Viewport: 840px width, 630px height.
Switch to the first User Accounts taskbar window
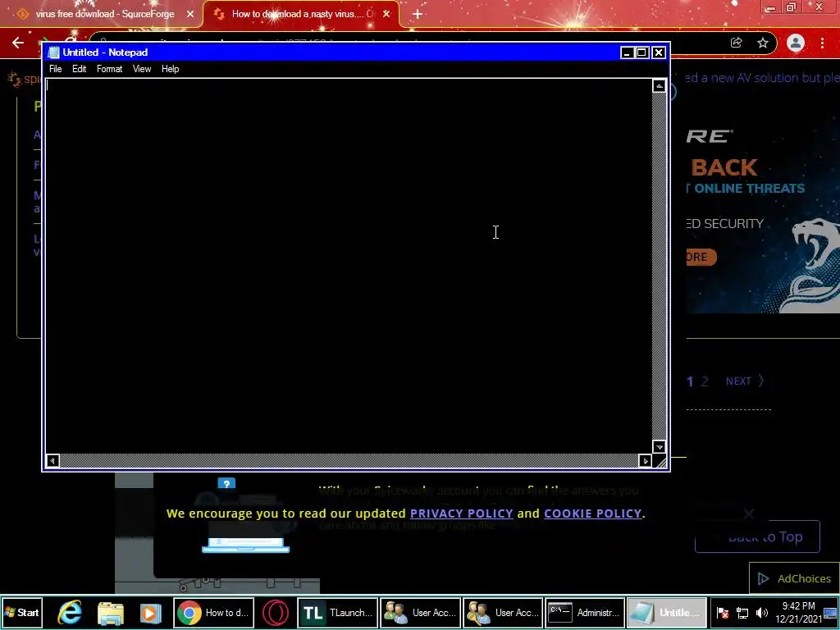421,613
